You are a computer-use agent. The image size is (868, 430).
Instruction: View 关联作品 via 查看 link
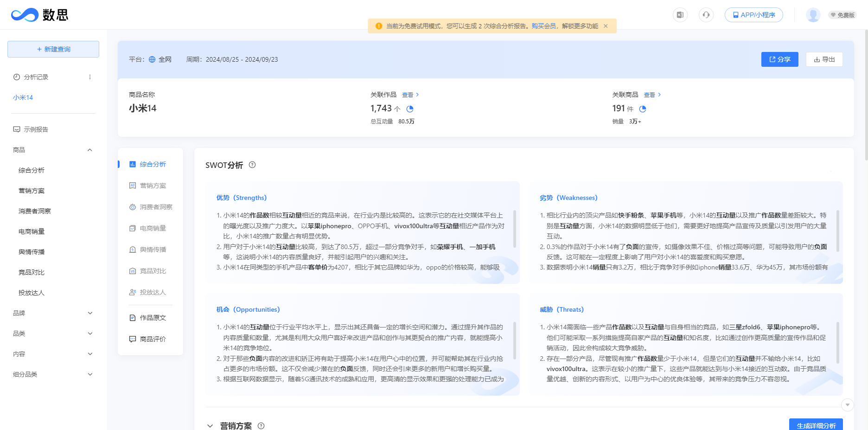(410, 95)
